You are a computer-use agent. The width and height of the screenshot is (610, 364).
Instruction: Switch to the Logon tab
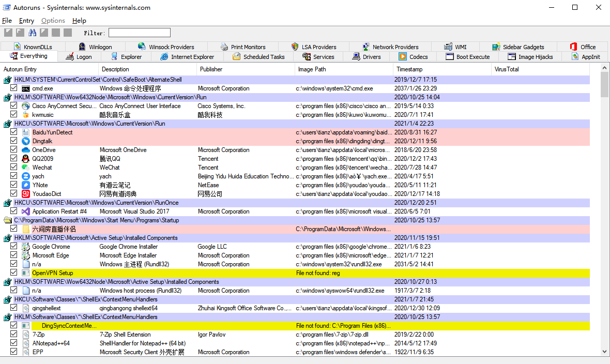pos(79,57)
